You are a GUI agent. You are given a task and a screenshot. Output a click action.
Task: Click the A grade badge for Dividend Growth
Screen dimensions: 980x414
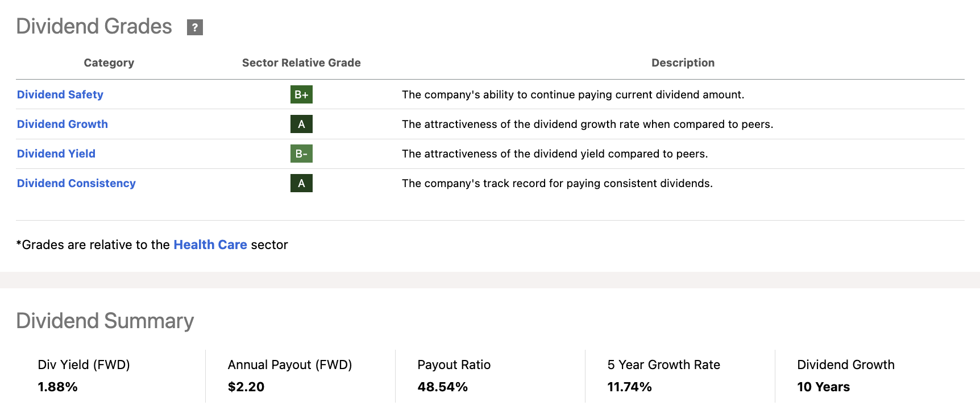pyautogui.click(x=301, y=124)
